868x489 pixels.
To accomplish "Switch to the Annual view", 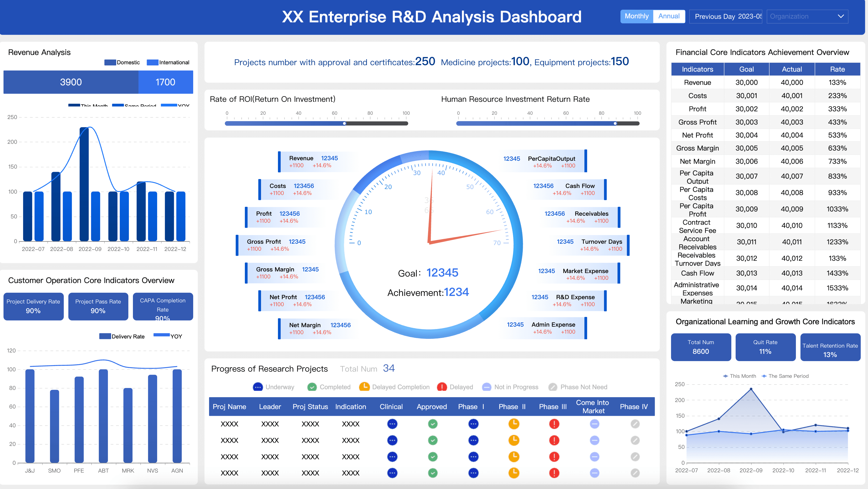I will [x=669, y=16].
